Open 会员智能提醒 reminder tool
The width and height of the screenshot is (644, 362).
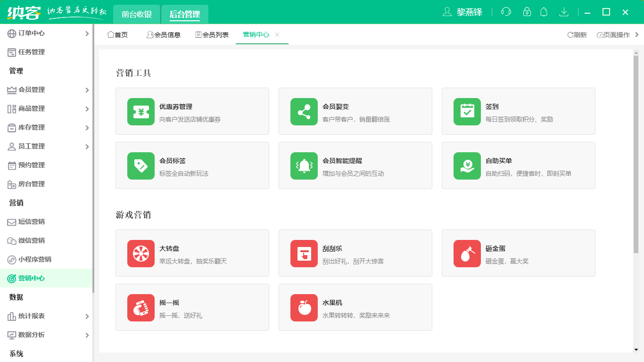[304, 165]
